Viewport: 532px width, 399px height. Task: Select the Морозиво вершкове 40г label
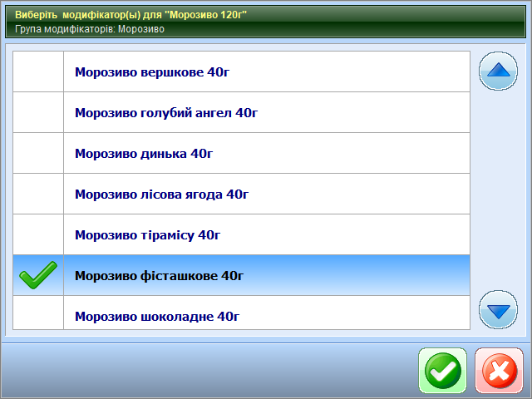coord(152,71)
